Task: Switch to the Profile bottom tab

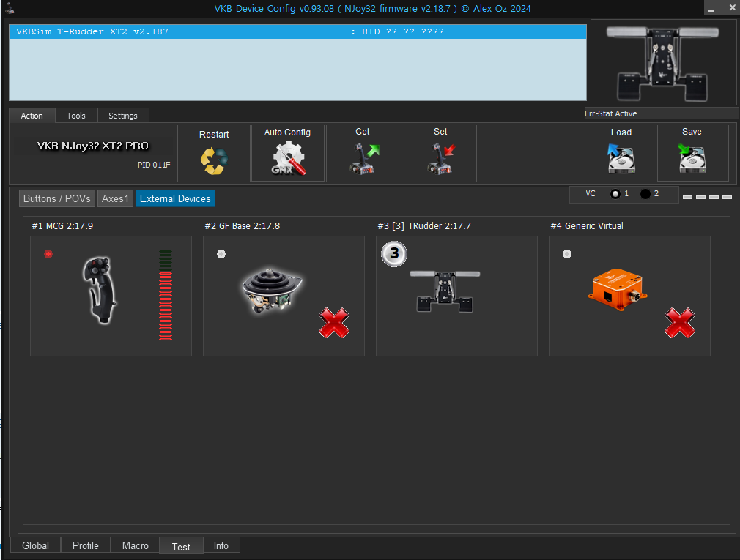Action: tap(86, 545)
